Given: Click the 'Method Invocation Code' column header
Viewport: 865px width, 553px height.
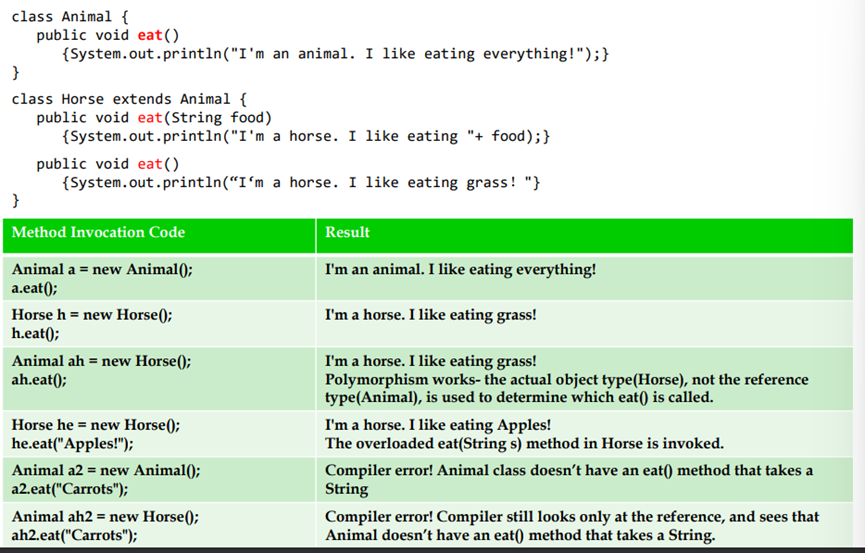Looking at the screenshot, I should point(98,232).
